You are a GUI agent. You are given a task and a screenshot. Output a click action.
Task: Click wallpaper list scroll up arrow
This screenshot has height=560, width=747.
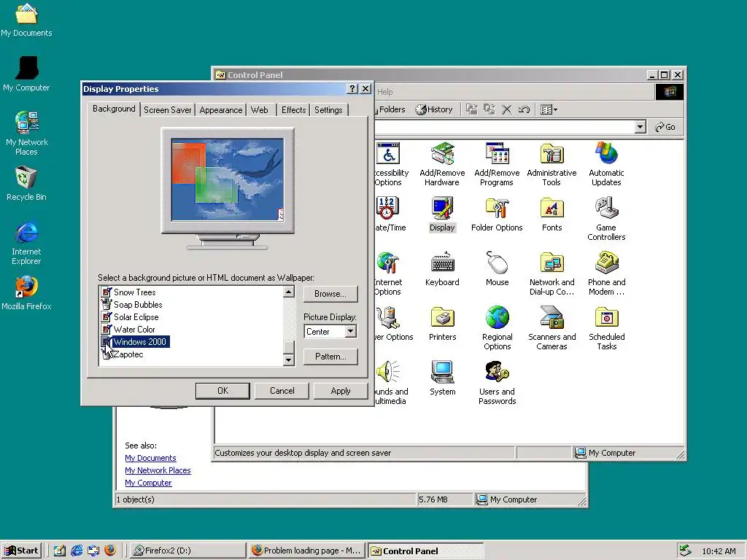pos(288,292)
